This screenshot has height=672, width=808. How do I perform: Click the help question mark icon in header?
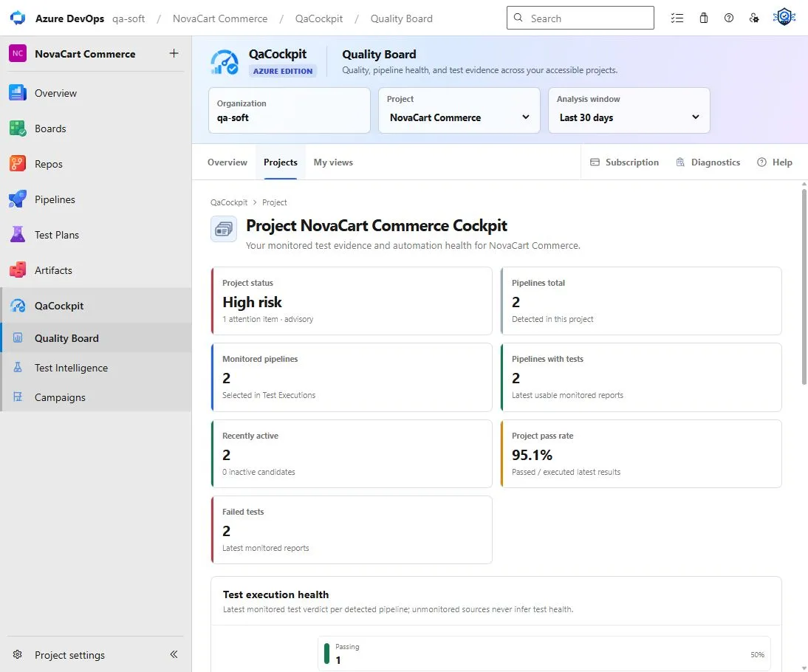[729, 18]
